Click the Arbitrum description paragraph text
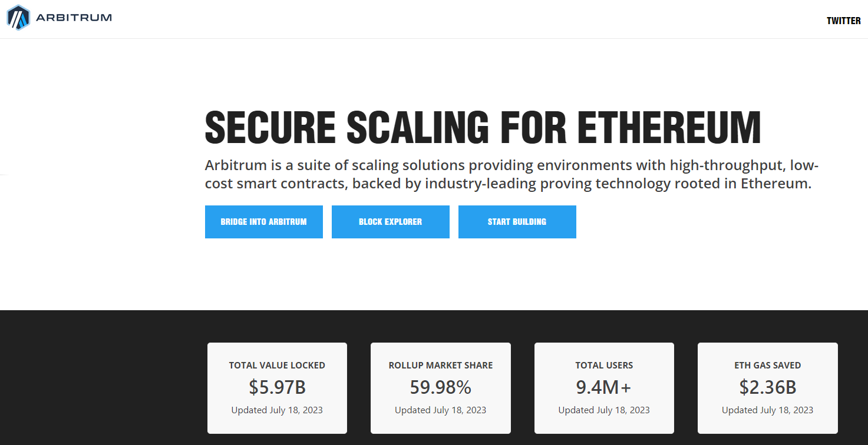The image size is (868, 445). (x=511, y=174)
